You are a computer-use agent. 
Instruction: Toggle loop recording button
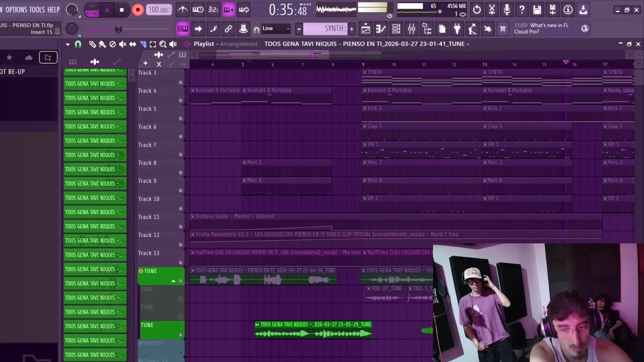244,10
